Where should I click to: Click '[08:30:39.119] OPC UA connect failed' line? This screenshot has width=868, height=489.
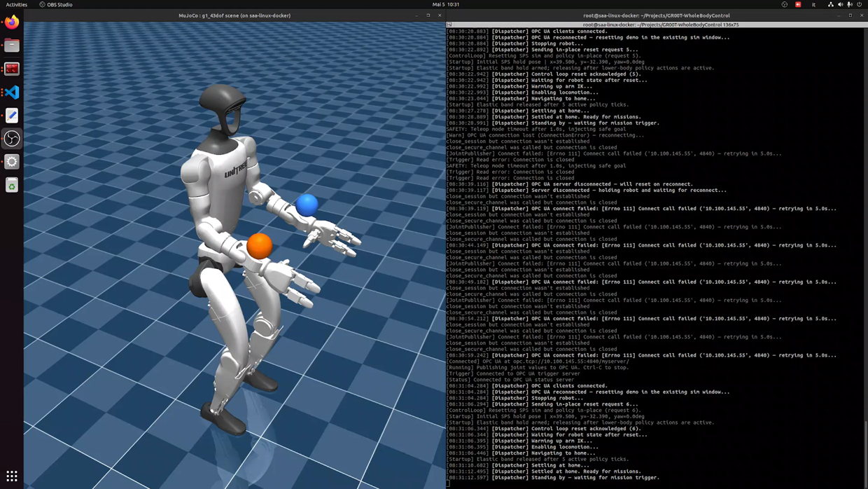click(x=641, y=209)
